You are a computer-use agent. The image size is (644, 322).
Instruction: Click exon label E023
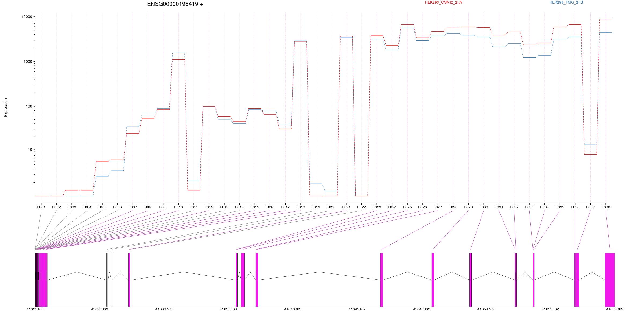(x=377, y=207)
